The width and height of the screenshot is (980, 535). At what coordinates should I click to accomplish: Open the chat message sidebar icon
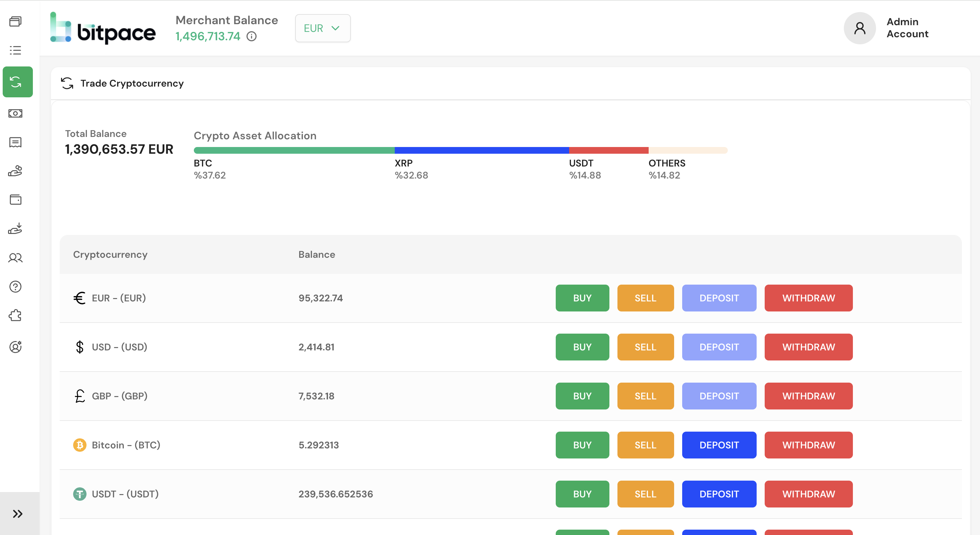[16, 142]
